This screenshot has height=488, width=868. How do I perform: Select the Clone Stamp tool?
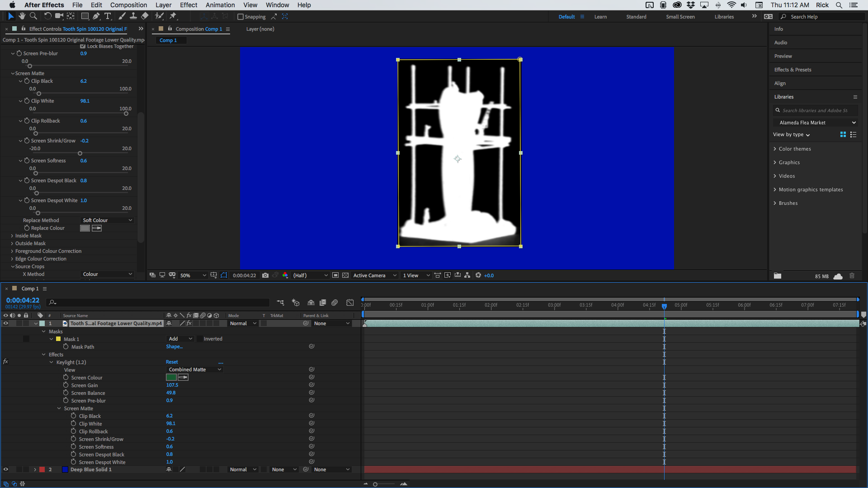pyautogui.click(x=133, y=16)
